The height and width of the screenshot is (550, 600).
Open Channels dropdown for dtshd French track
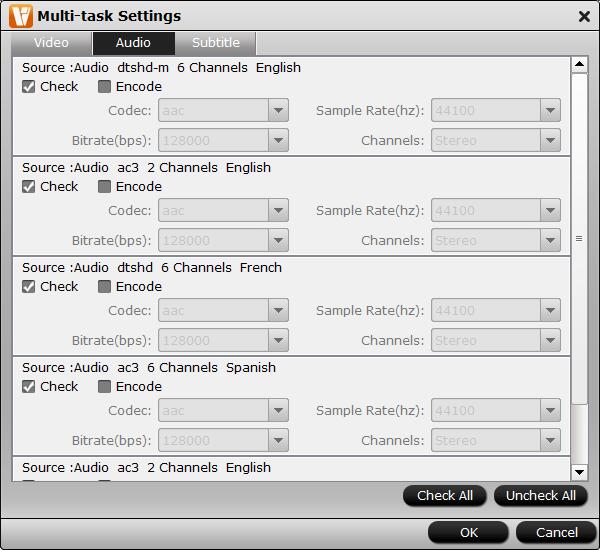click(x=496, y=340)
